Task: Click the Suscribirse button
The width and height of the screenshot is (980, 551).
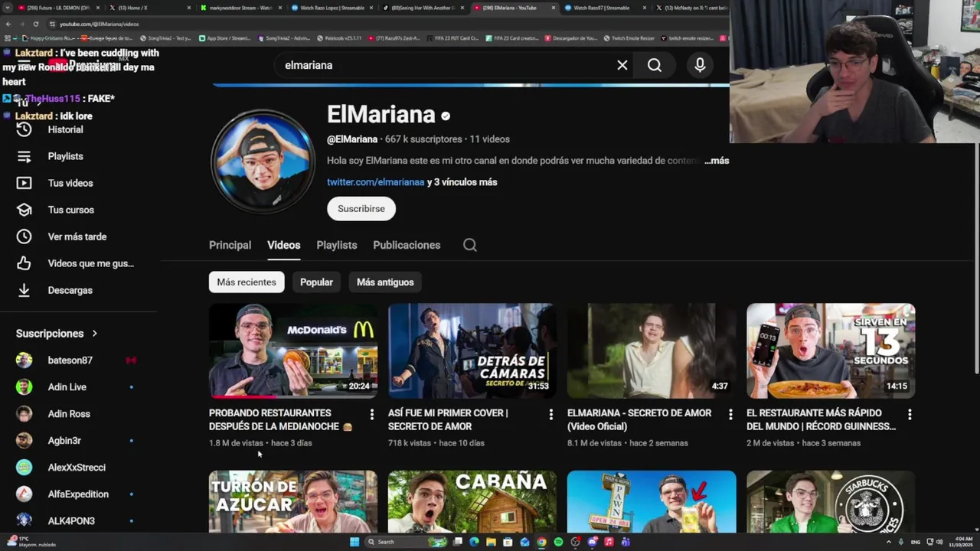Action: [x=361, y=208]
